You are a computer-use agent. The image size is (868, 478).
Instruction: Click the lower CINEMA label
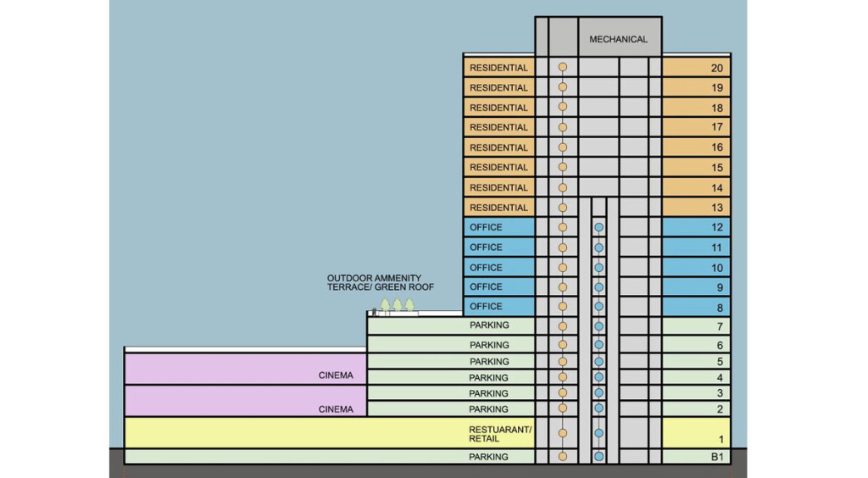coord(336,409)
